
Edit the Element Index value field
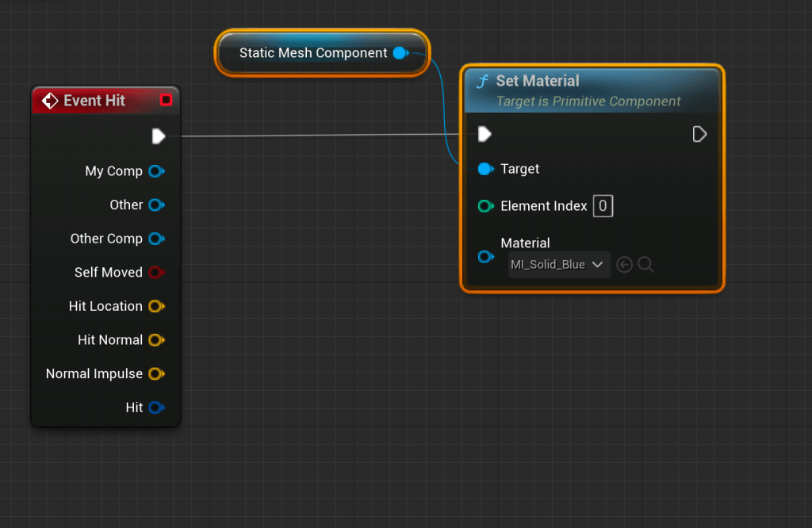point(603,206)
